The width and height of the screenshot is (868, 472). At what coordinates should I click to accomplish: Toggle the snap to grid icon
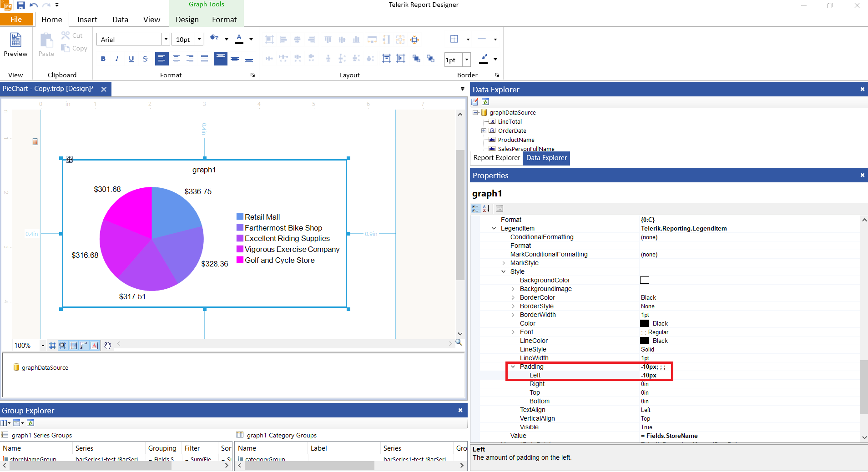click(63, 346)
